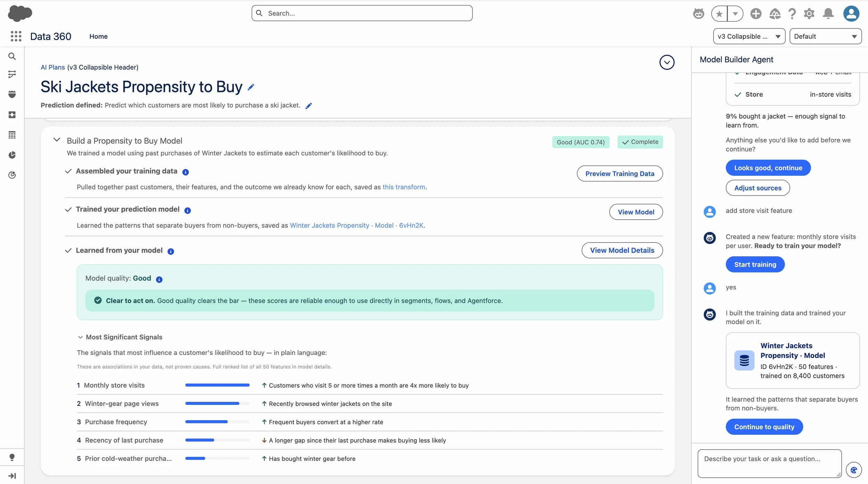The height and width of the screenshot is (484, 868).
Task: Collapse Build a Propensity to Buy Model section
Action: [57, 140]
